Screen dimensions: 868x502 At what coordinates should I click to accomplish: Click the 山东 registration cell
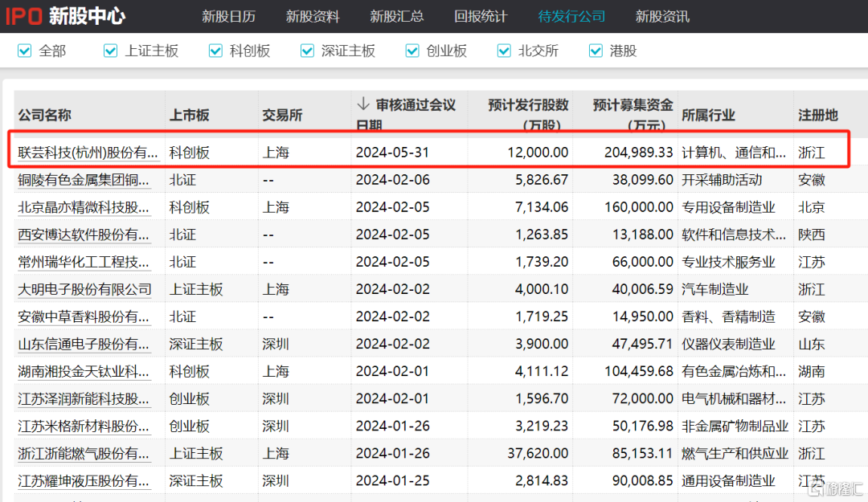point(812,345)
